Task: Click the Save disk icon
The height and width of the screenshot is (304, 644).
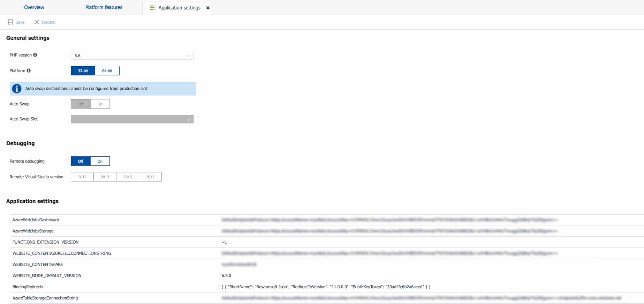Action: pos(10,22)
